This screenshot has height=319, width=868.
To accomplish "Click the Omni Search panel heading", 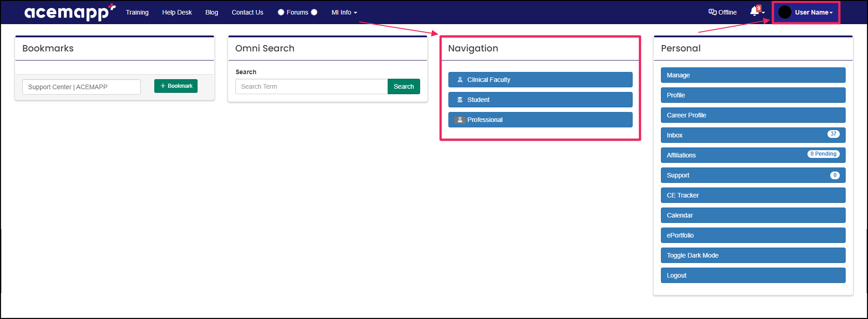I will coord(265,48).
